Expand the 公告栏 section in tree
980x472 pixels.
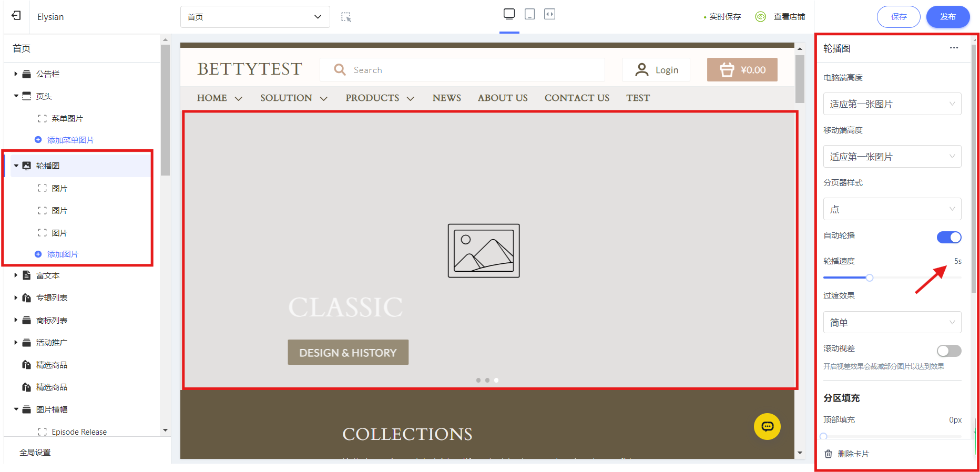(x=16, y=74)
